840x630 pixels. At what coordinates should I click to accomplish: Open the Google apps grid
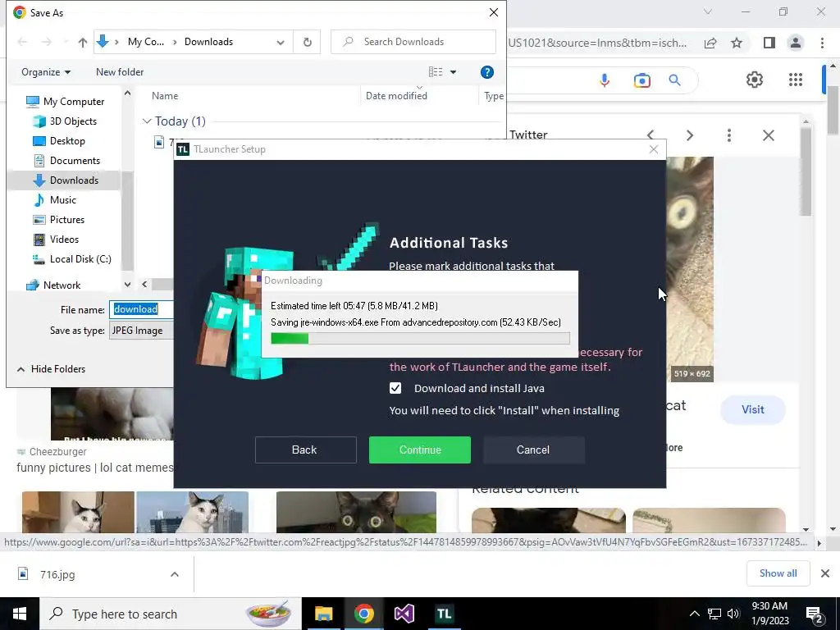[796, 80]
